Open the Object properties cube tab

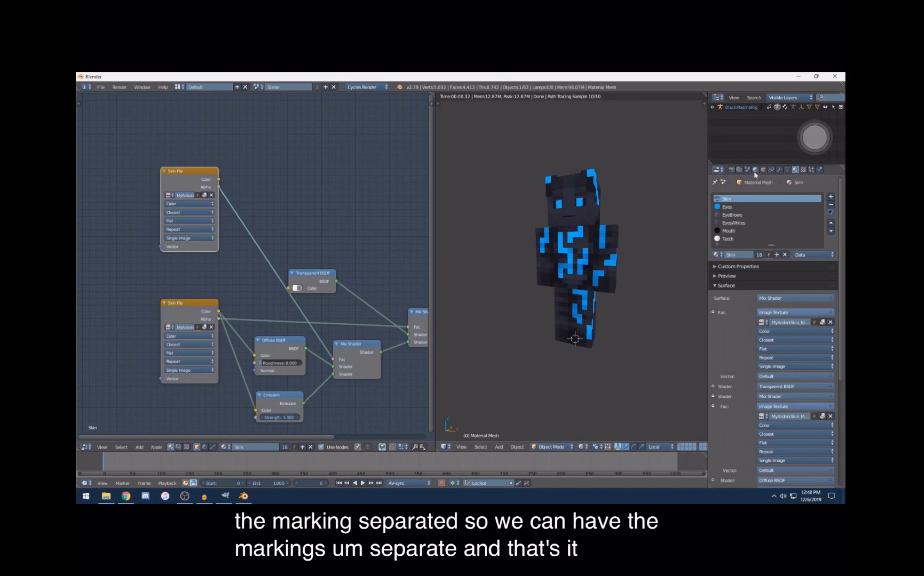(x=763, y=170)
